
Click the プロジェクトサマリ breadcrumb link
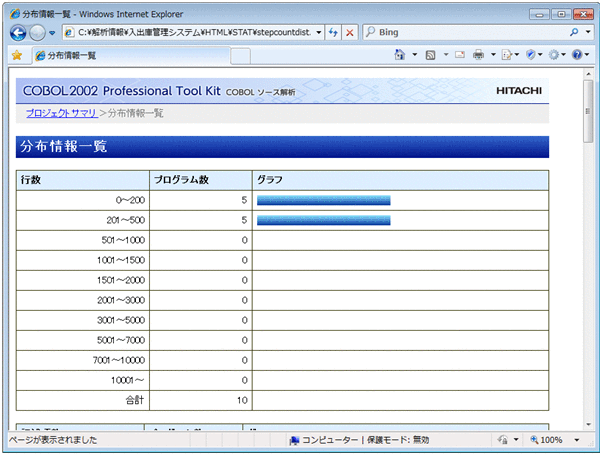click(x=61, y=113)
